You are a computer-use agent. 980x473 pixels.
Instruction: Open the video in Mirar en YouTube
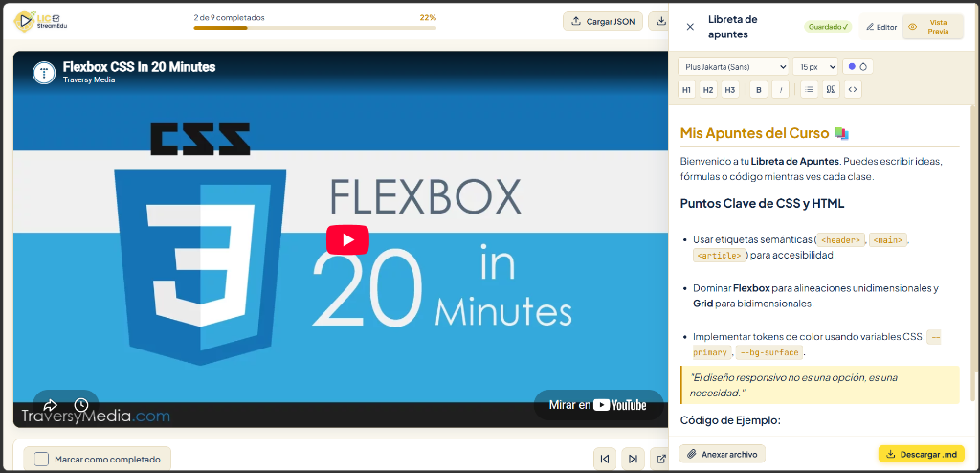[598, 405]
